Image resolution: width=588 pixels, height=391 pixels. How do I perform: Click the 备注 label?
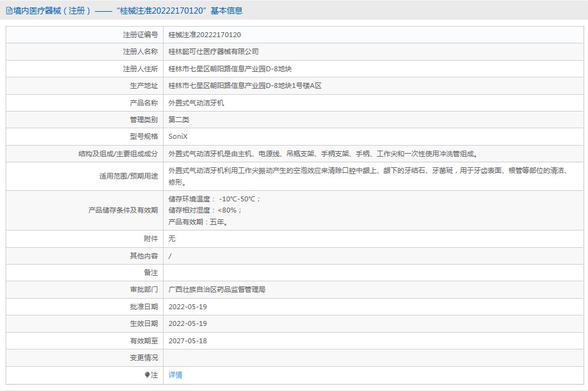[151, 273]
